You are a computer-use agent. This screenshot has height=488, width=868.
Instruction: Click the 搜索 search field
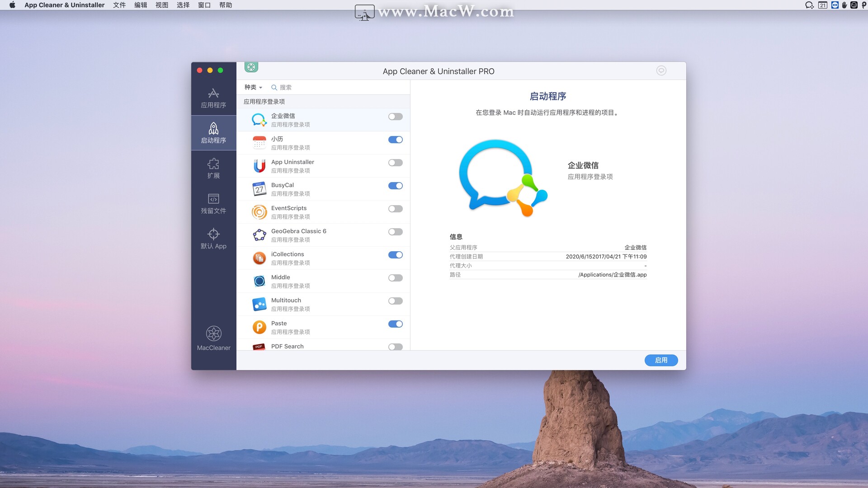tap(339, 87)
